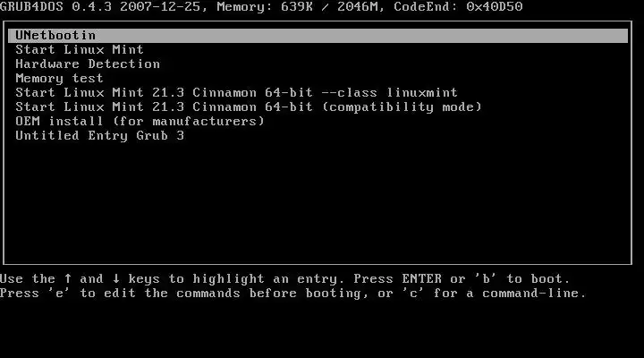Click the 'c' command-line key hint

(413, 293)
